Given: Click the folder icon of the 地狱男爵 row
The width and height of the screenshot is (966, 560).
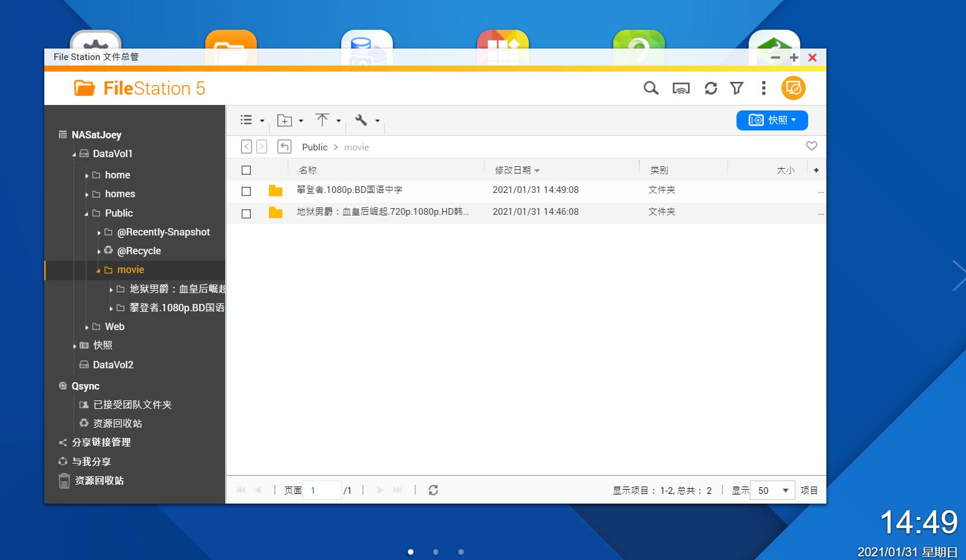Looking at the screenshot, I should 276,212.
